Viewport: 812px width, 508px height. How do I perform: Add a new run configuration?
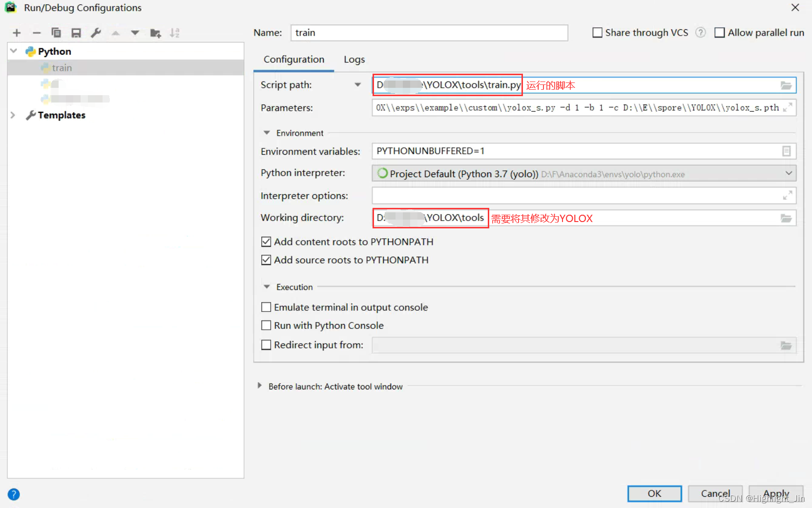tap(16, 33)
